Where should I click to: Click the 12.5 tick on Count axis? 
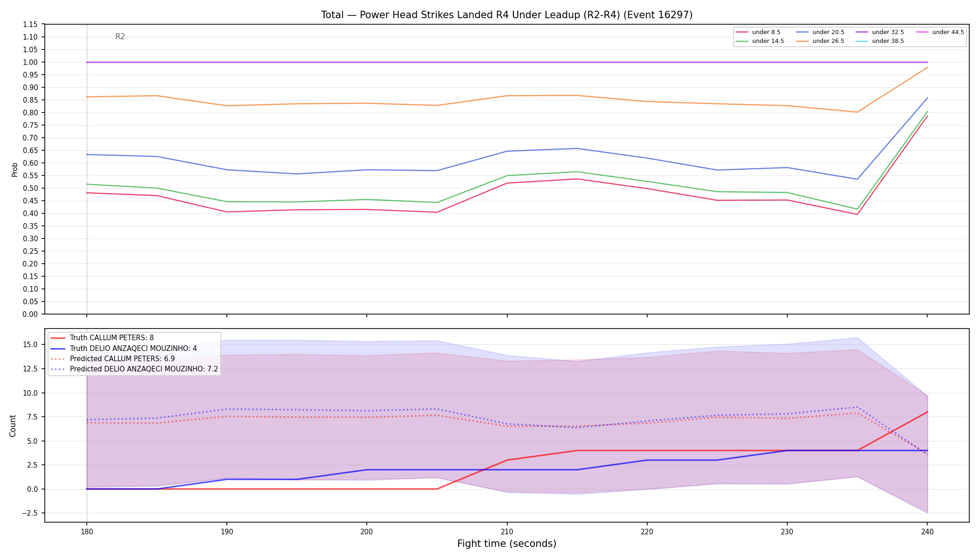point(31,369)
